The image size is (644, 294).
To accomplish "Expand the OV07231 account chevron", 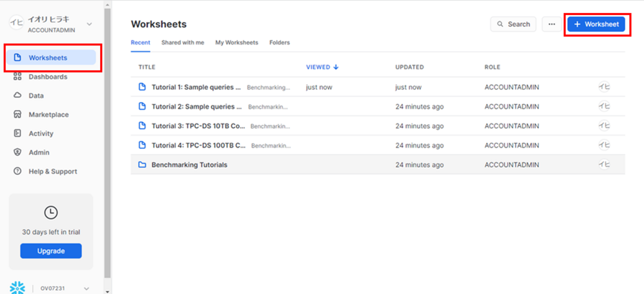I will pos(87,289).
